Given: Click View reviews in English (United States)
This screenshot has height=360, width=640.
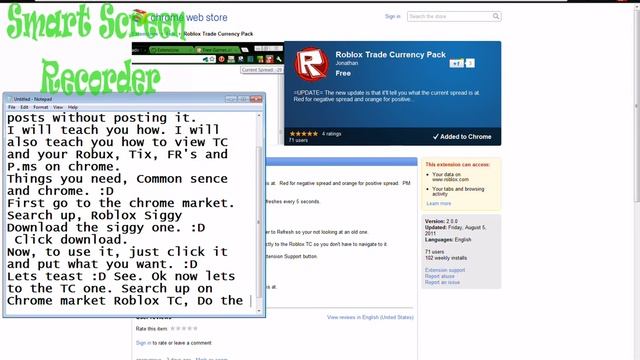Looking at the screenshot, I should coord(370,317).
